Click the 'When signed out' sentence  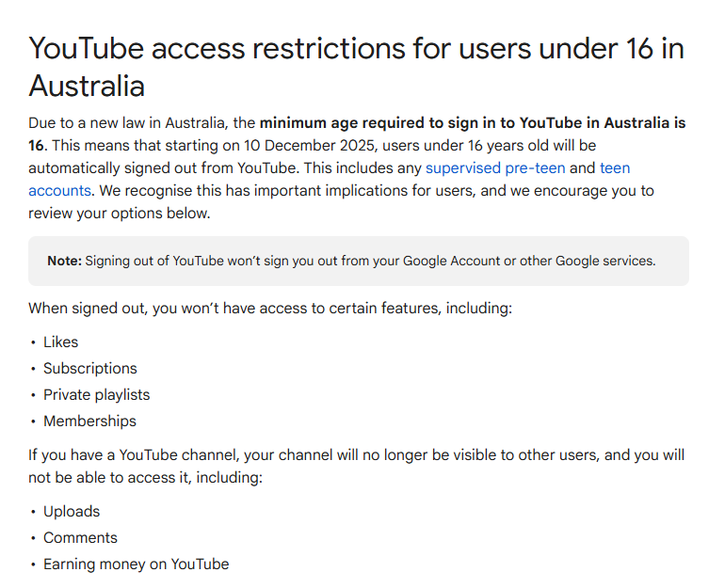pos(270,309)
